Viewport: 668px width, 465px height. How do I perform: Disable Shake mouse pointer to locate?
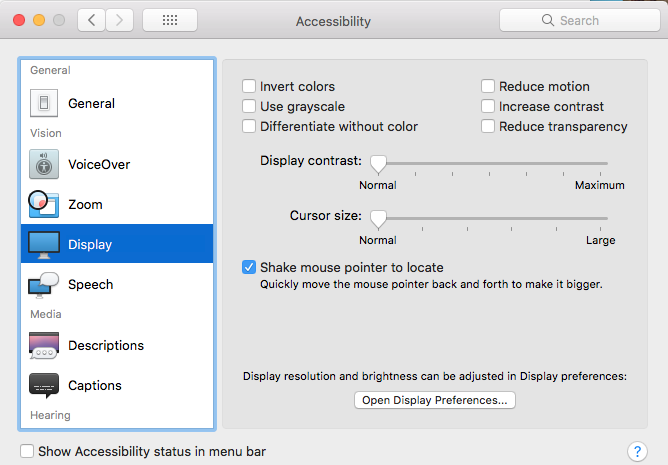click(250, 268)
